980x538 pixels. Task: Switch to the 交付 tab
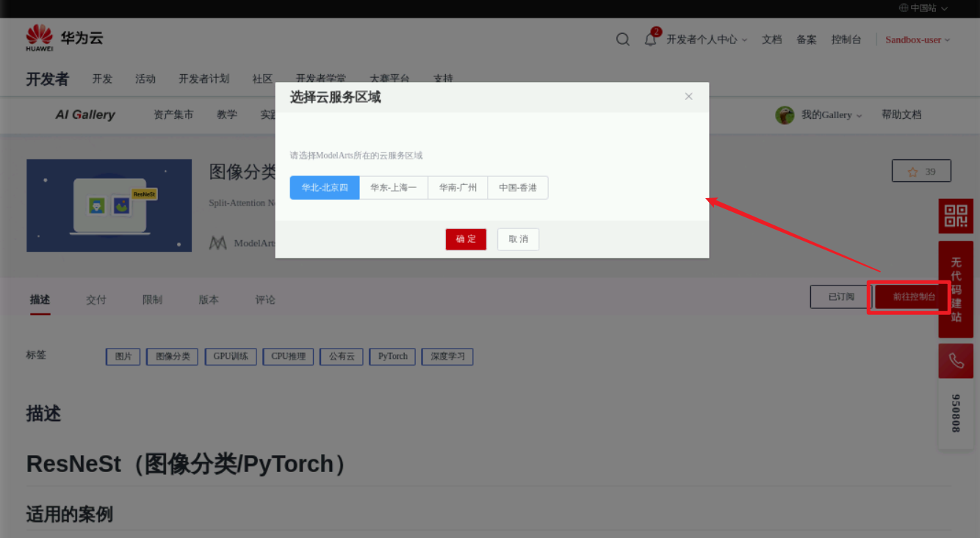pos(96,299)
